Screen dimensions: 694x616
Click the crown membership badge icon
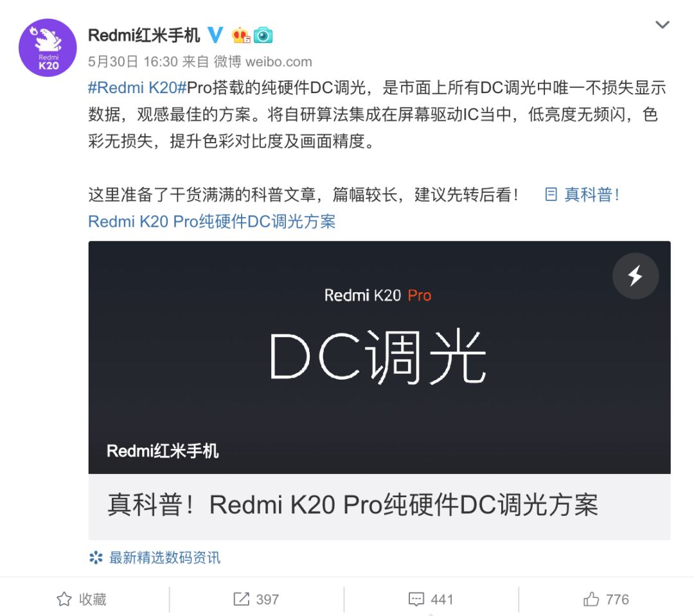[241, 35]
